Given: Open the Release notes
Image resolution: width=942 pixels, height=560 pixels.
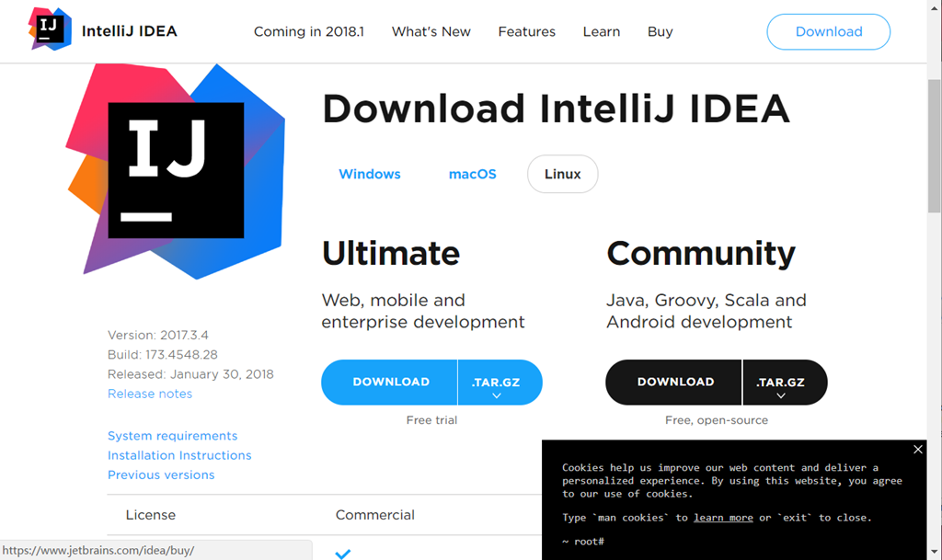Looking at the screenshot, I should pyautogui.click(x=150, y=393).
